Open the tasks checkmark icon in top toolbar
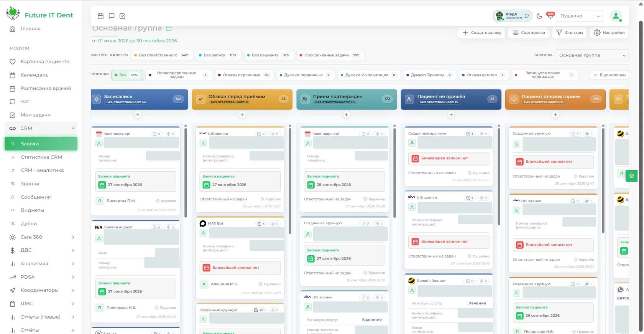 coord(123,16)
